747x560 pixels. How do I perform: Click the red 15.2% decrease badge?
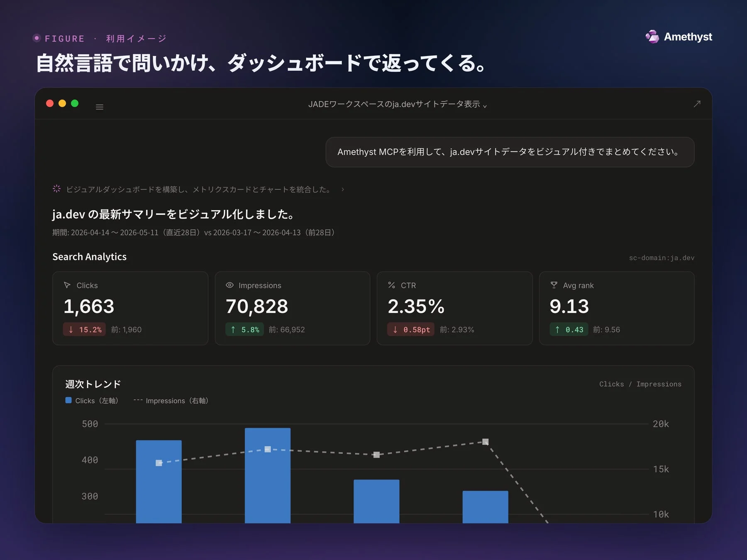click(x=84, y=329)
